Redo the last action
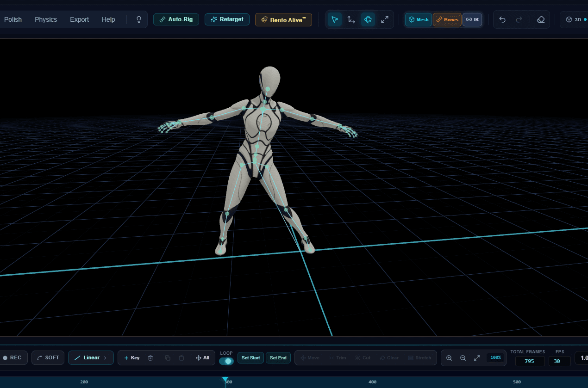588x388 pixels. coord(519,19)
